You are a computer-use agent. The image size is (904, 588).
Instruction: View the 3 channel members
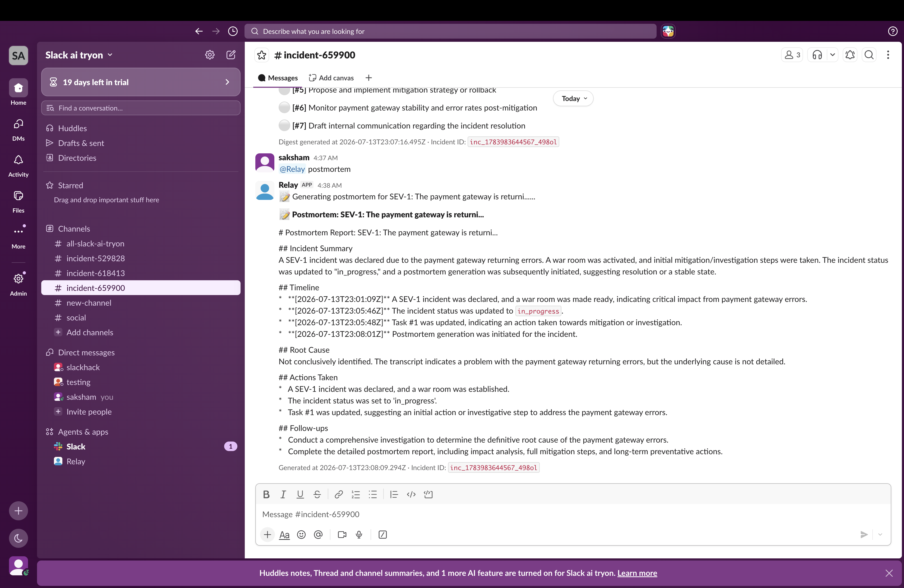click(x=792, y=55)
